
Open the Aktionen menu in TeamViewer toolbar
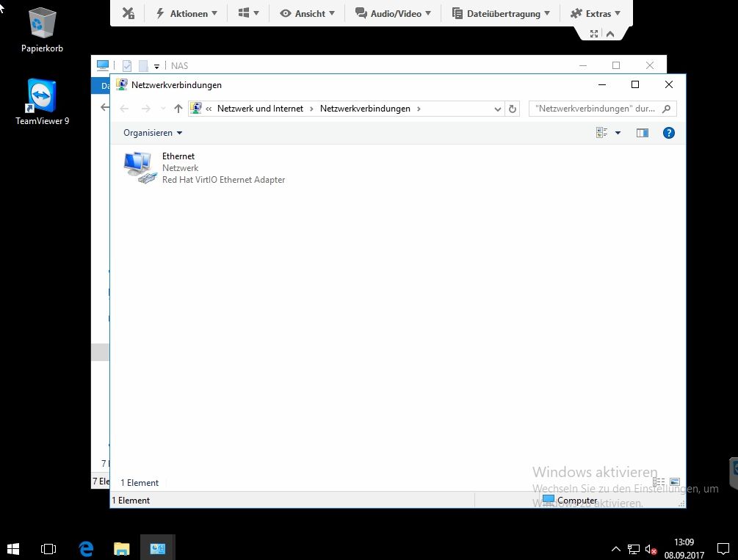pos(187,13)
